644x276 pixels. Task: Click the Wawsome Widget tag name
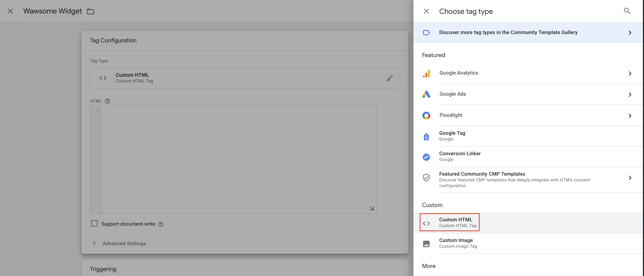53,11
